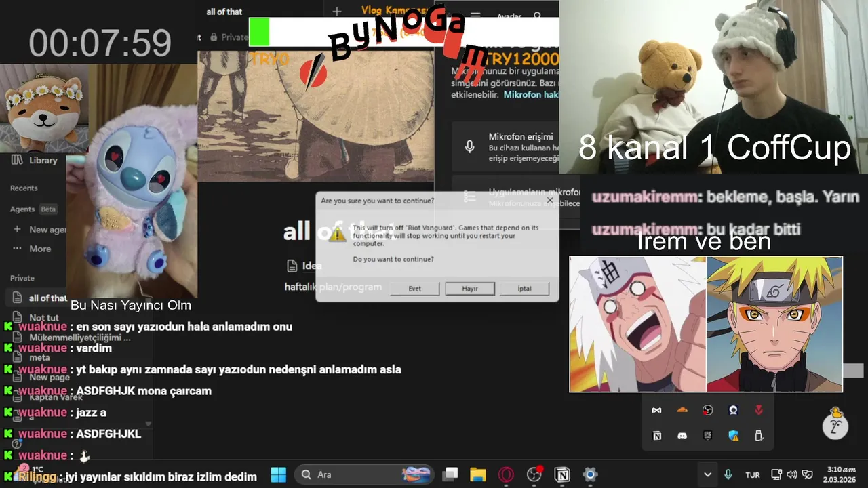This screenshot has height=488, width=868.
Task: Open the red downward-arrows tray icon
Action: [x=759, y=410]
